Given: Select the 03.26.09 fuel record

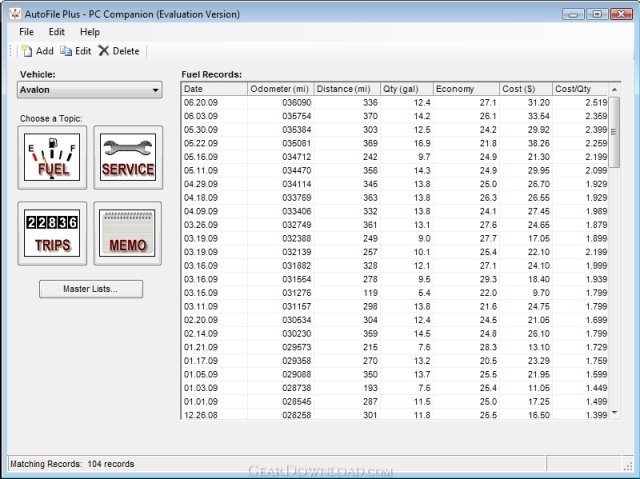Looking at the screenshot, I should [x=395, y=225].
